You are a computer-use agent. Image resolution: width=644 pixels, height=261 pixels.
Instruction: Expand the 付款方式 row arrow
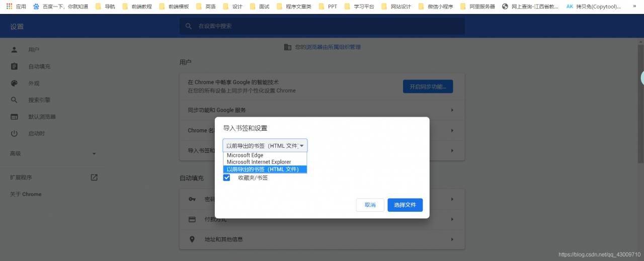tap(452, 219)
